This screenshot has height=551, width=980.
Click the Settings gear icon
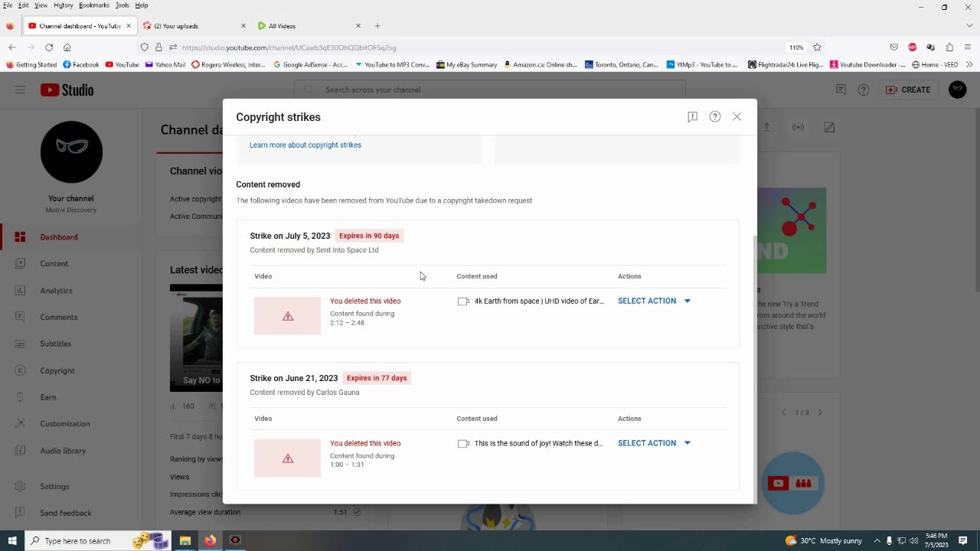(21, 486)
